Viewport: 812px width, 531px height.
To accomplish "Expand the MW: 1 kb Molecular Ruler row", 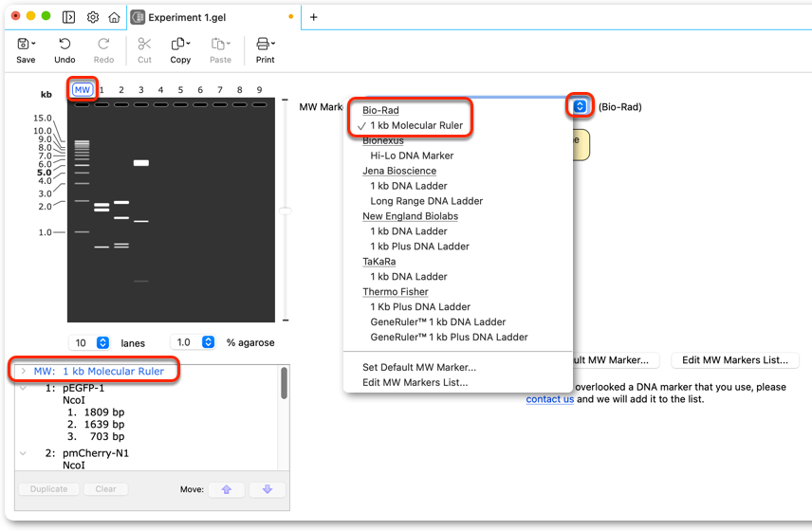I will point(24,371).
